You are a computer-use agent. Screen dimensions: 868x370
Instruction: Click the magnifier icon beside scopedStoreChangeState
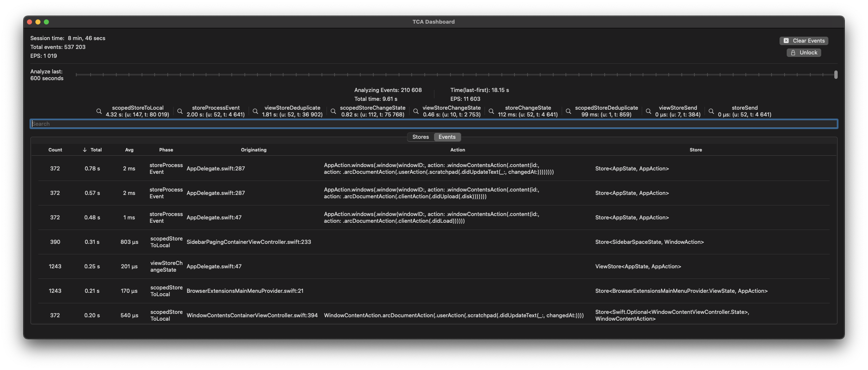pyautogui.click(x=333, y=111)
